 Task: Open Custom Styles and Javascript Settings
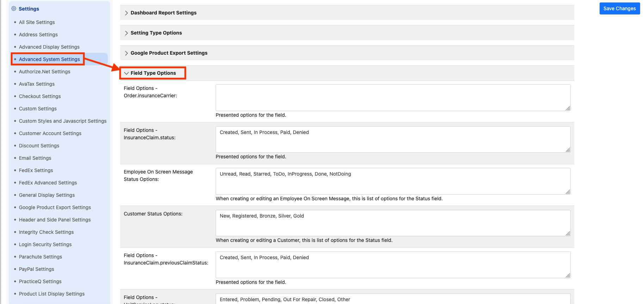coord(63,121)
